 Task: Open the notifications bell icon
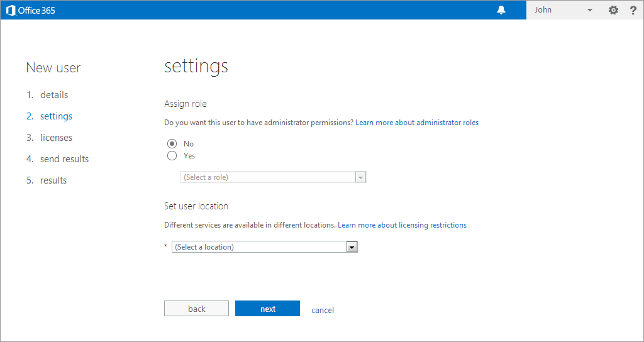501,10
